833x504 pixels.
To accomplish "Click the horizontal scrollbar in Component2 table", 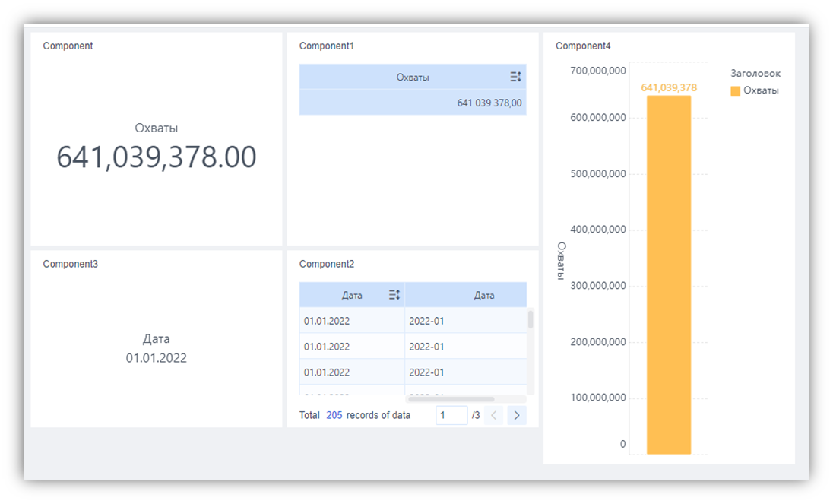I will tap(451, 399).
